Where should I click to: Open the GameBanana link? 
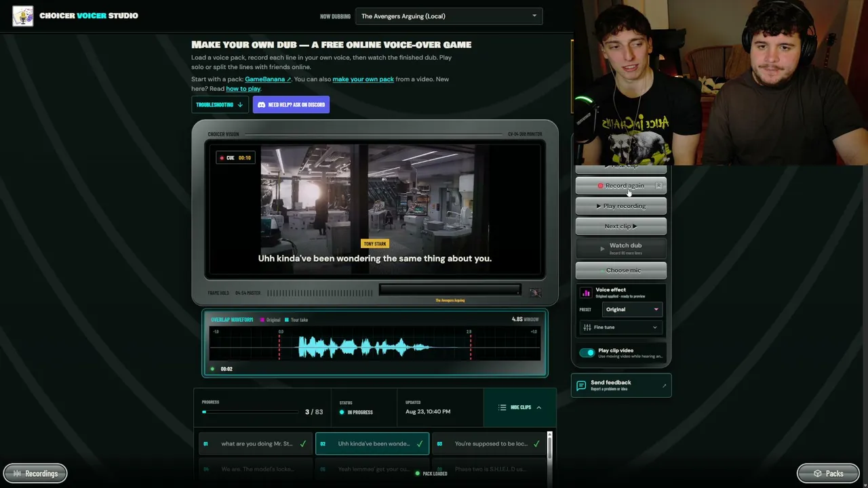coord(268,79)
